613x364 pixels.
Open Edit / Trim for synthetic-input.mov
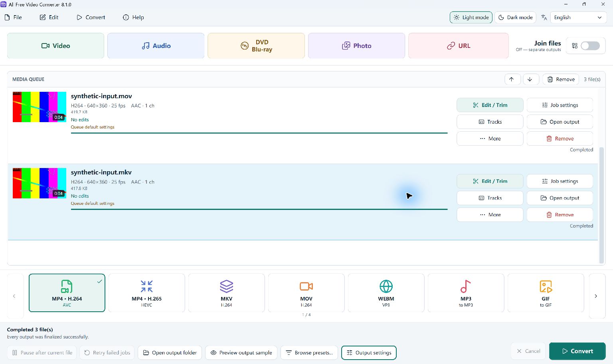click(x=490, y=105)
